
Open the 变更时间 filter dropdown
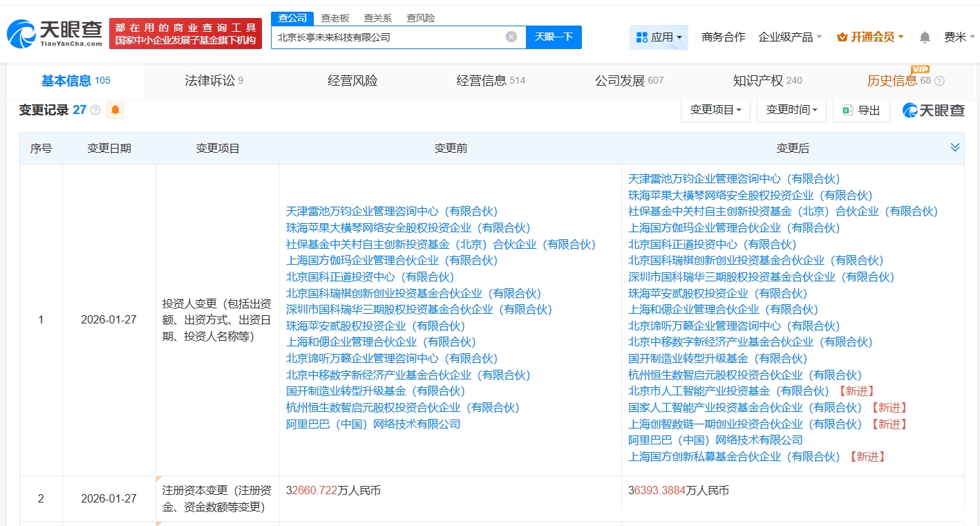(791, 110)
